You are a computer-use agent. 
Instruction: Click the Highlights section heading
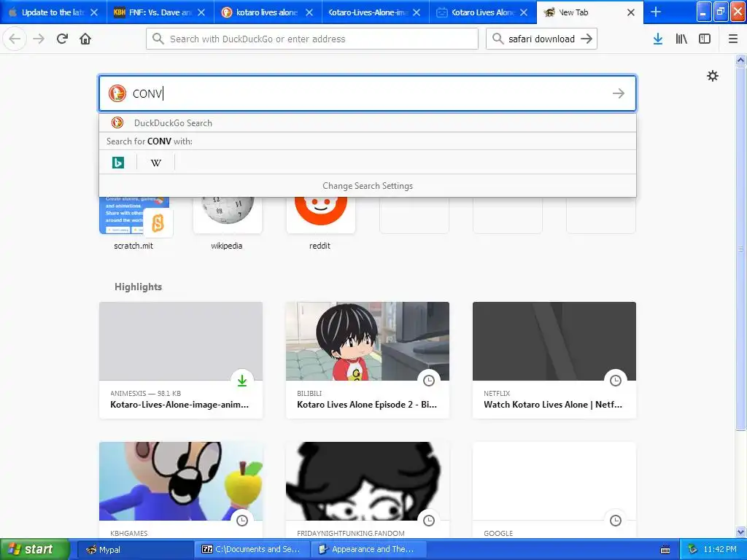tap(138, 287)
